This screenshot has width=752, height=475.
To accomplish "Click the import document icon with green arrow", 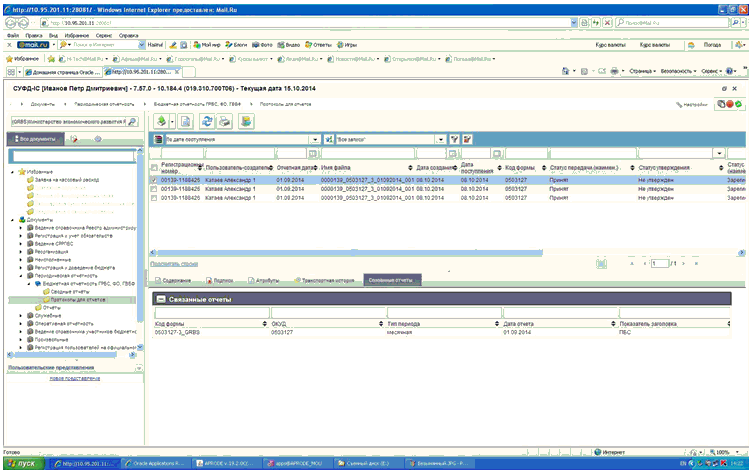I will click(x=161, y=121).
